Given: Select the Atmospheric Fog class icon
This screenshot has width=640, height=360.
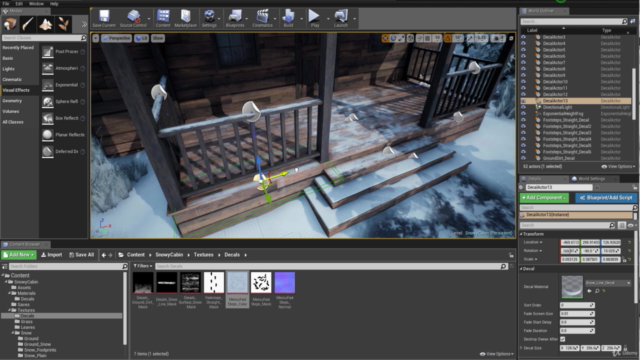Looking at the screenshot, I should tap(48, 69).
